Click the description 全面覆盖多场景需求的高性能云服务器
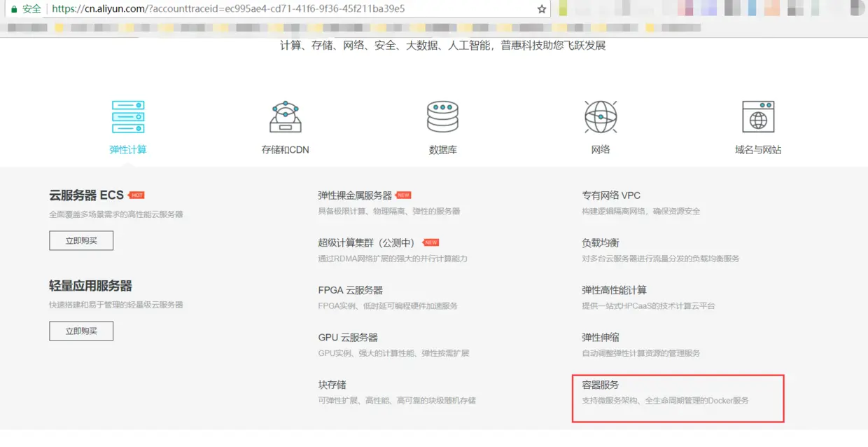This screenshot has height=447, width=868. click(116, 214)
